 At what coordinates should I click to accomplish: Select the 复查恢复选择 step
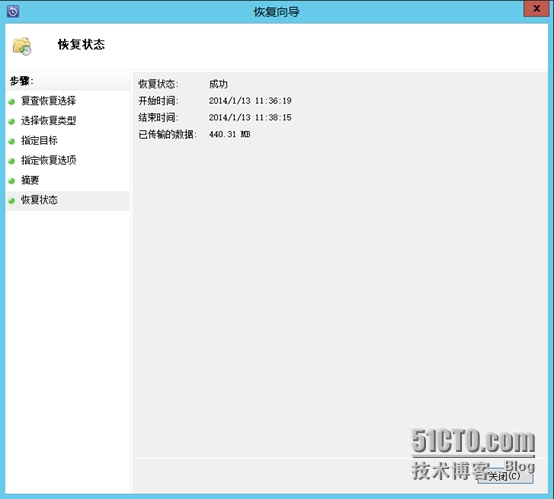[x=48, y=101]
